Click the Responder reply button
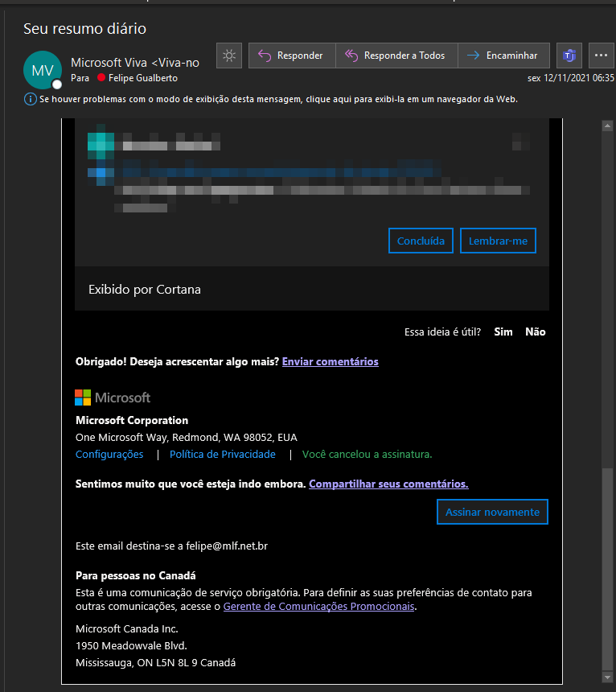 292,56
